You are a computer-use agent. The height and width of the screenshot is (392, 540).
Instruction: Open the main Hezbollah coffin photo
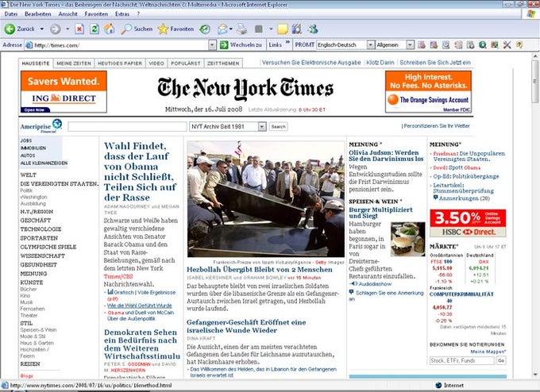tap(265, 199)
